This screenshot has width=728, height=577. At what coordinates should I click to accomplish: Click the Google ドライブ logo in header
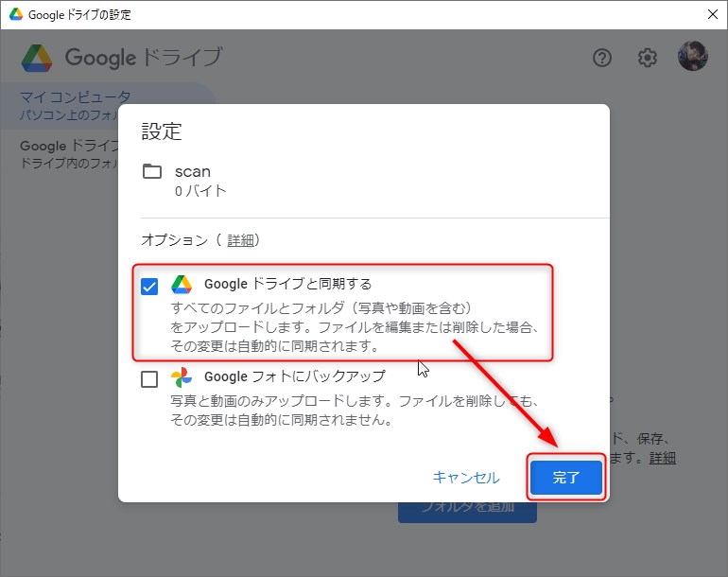(x=38, y=58)
